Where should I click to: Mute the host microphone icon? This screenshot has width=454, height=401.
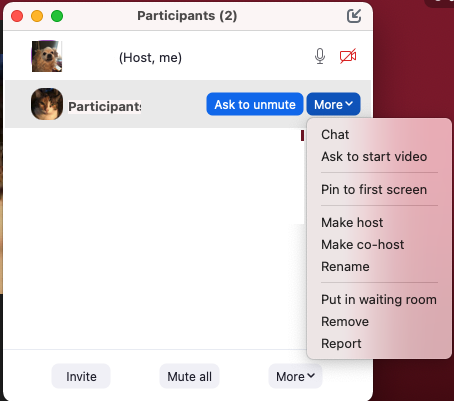320,56
